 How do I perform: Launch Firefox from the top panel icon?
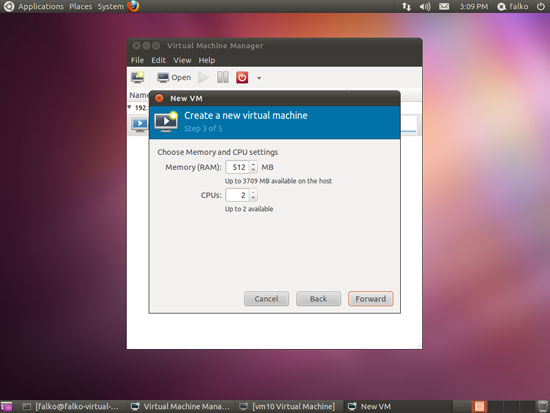click(133, 6)
